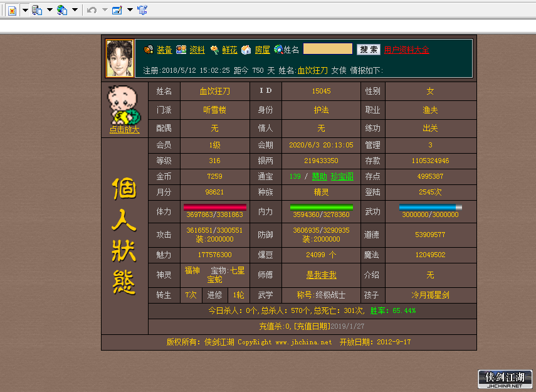Open the 珍宝阁 treasure pavilion link
The width and height of the screenshot is (536, 392).
tap(342, 176)
